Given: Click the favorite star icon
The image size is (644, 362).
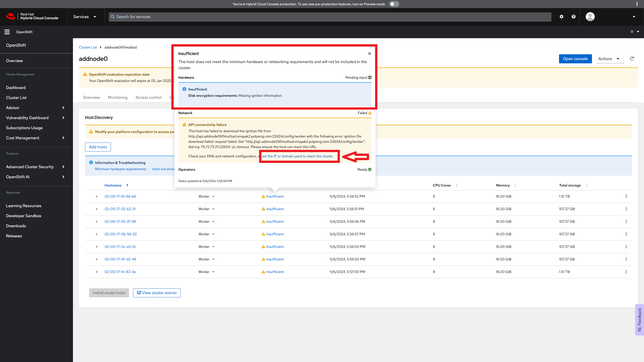Looking at the screenshot, I should [632, 31].
